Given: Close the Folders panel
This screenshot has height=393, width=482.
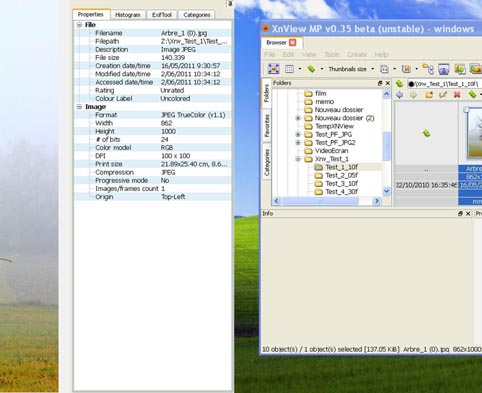Looking at the screenshot, I should (388, 83).
